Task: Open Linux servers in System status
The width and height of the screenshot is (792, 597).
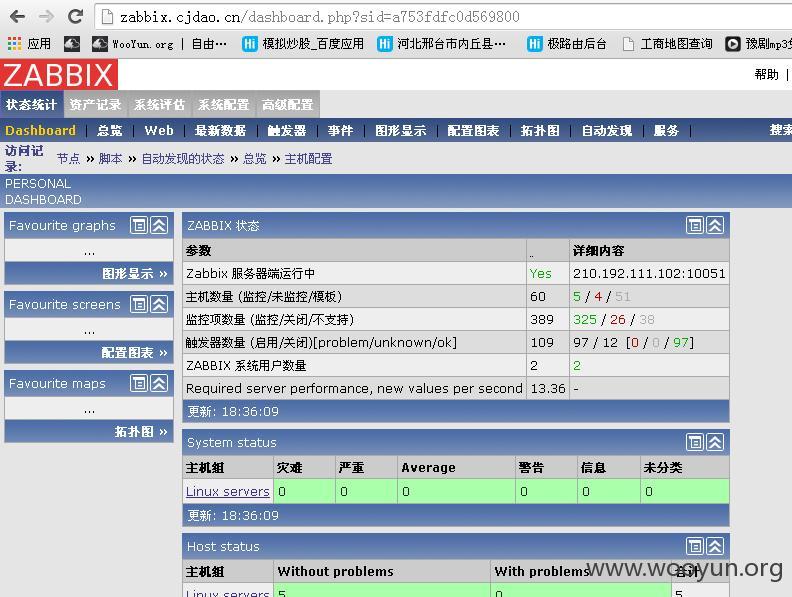Action: 227,491
